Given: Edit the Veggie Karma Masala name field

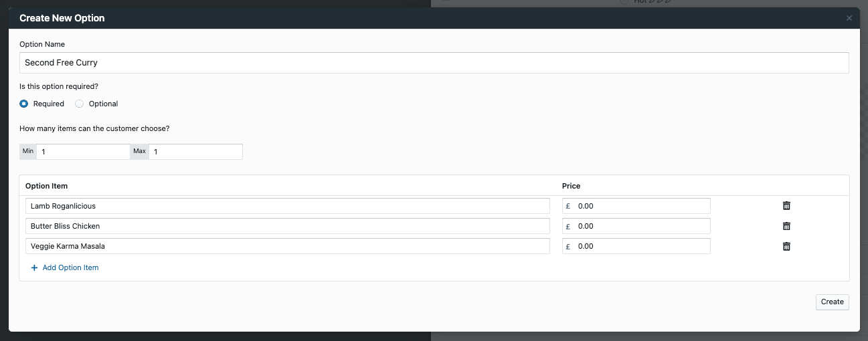Looking at the screenshot, I should [x=288, y=246].
